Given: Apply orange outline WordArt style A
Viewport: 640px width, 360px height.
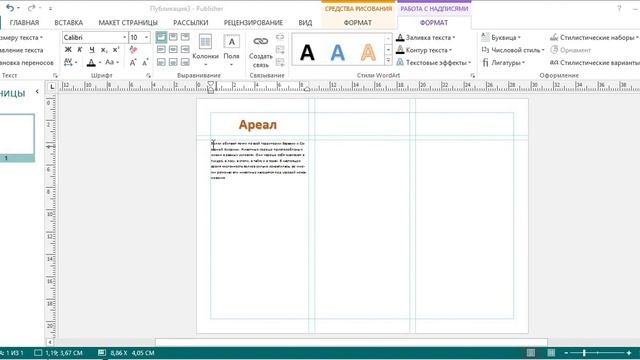Looking at the screenshot, I should tap(368, 52).
